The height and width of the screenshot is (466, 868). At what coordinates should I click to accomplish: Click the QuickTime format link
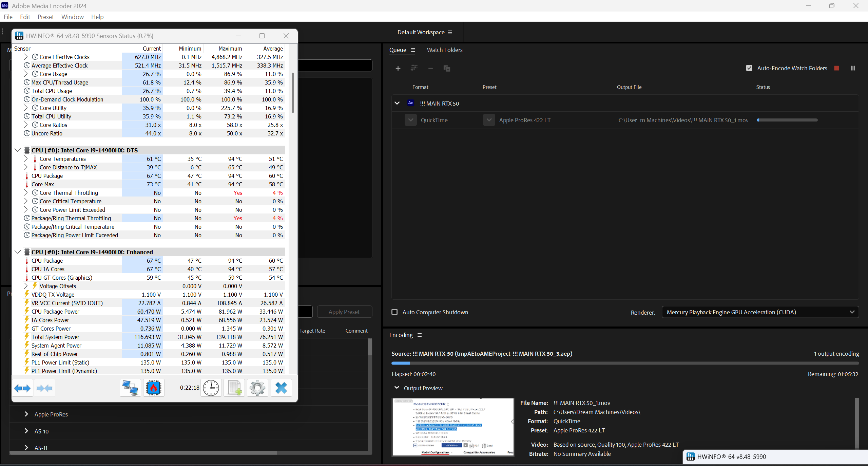(x=434, y=120)
